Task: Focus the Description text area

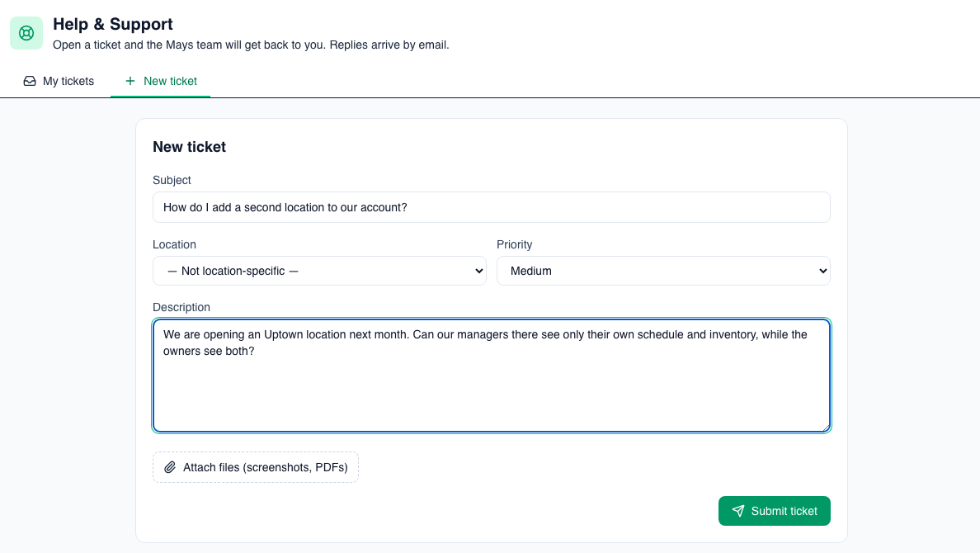Action: [492, 376]
